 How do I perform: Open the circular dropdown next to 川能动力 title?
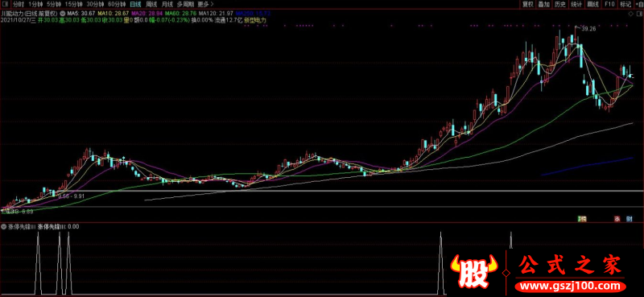pyautogui.click(x=62, y=14)
